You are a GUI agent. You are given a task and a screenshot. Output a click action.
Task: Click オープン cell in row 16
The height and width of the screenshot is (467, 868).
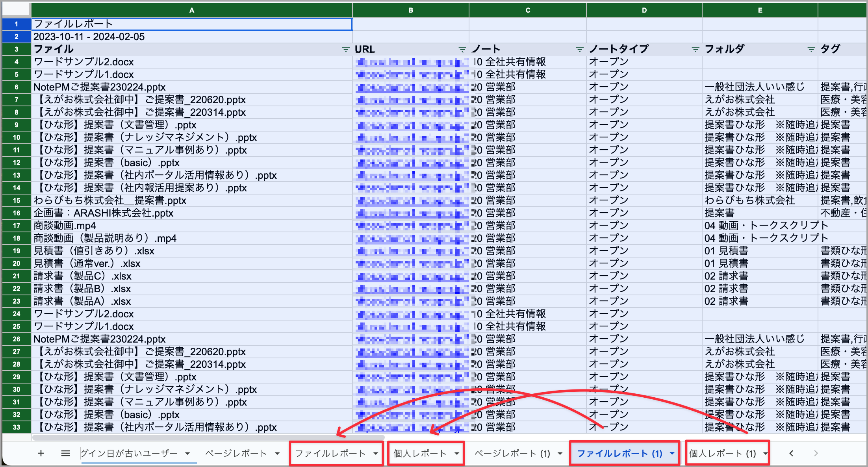[x=644, y=213]
